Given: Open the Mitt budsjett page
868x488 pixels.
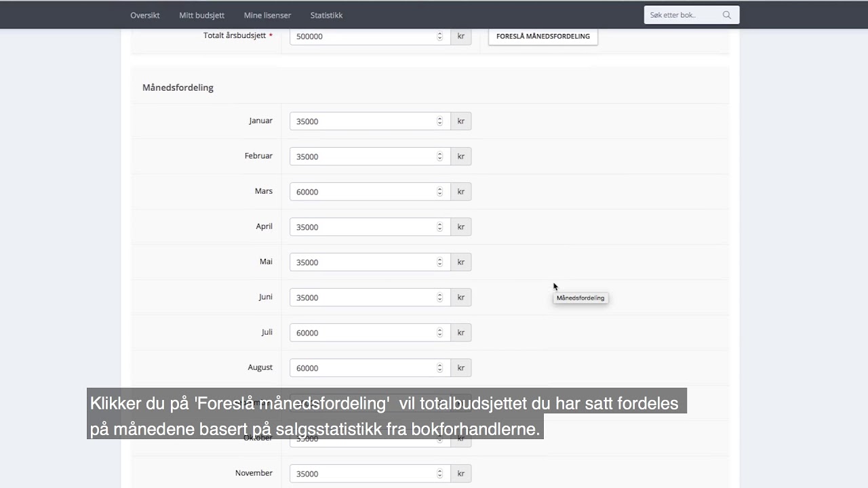Looking at the screenshot, I should [201, 15].
